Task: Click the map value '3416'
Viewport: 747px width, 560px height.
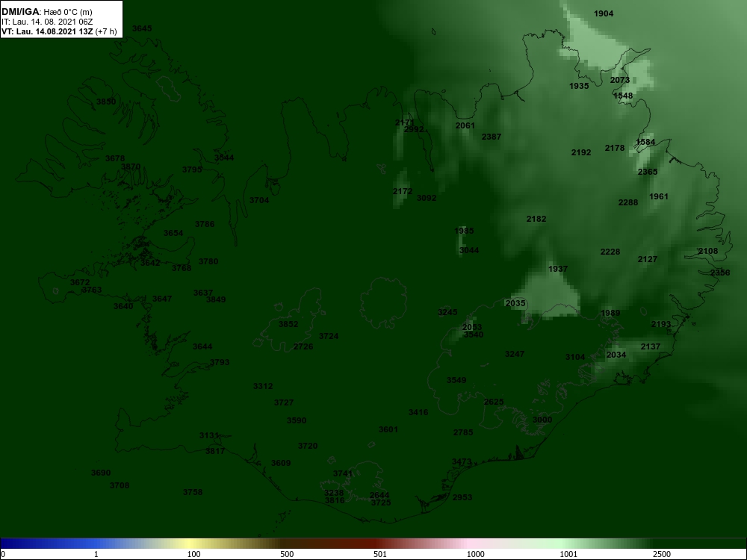Action: [x=418, y=412]
